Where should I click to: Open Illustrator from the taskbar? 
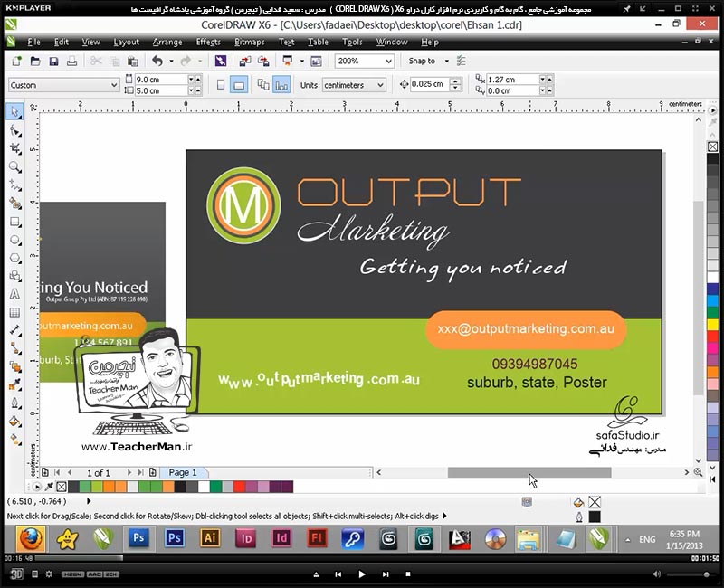pos(210,538)
